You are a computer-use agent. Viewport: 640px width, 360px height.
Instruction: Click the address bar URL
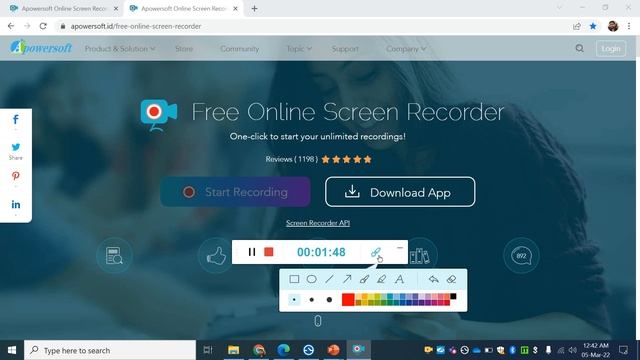(136, 26)
